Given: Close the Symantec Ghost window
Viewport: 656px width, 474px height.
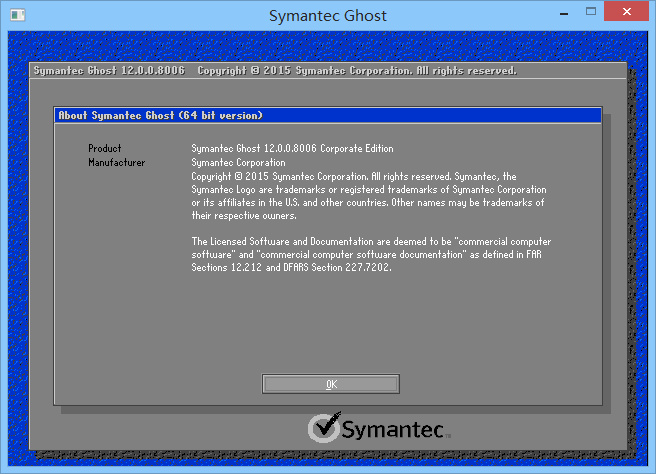Looking at the screenshot, I should (x=626, y=11).
